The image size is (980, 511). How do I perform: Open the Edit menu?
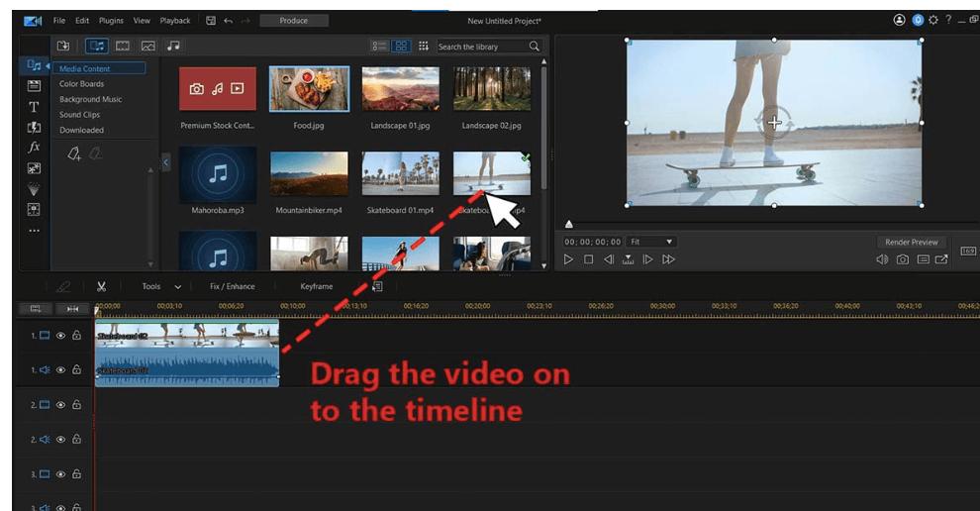click(x=82, y=21)
